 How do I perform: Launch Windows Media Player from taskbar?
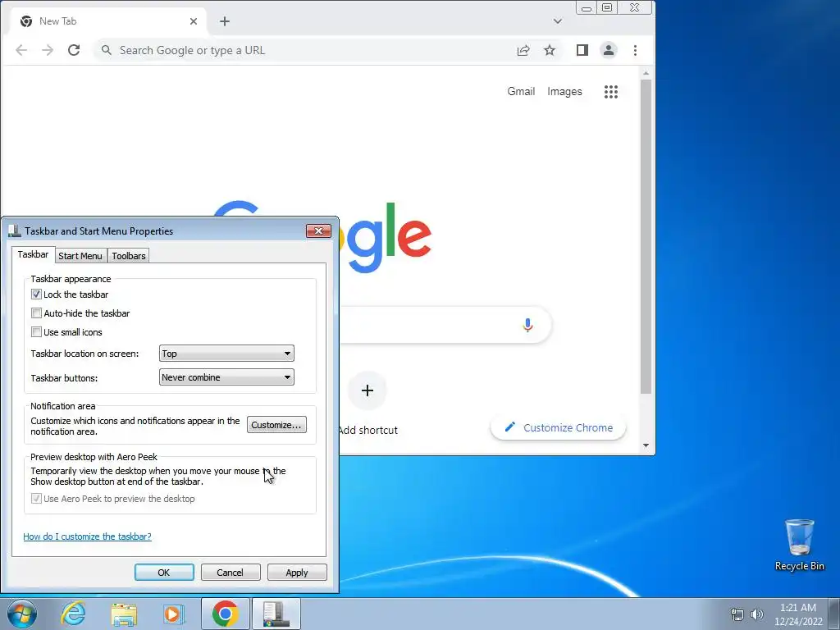pos(173,614)
